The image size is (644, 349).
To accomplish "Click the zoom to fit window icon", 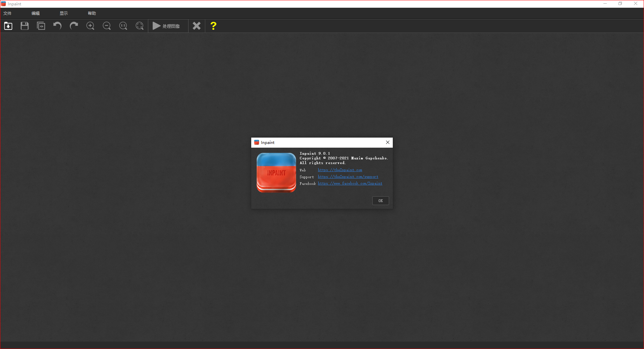I will point(140,26).
